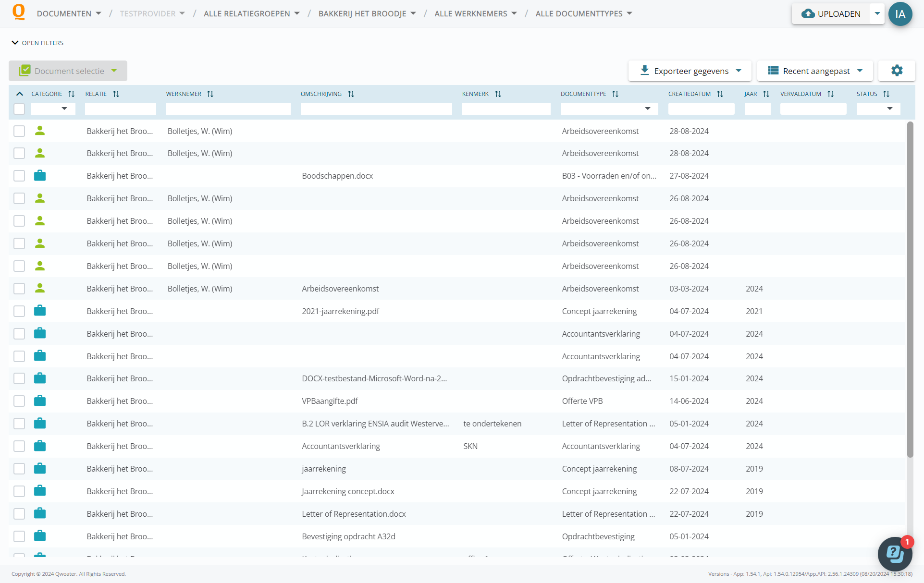The height and width of the screenshot is (583, 924).
Task: Click the briefcase icon for Boodschappen.docx row
Action: point(40,176)
